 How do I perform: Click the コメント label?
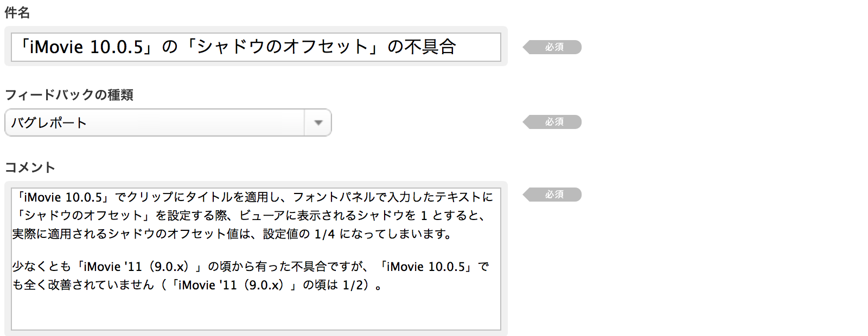[30, 167]
